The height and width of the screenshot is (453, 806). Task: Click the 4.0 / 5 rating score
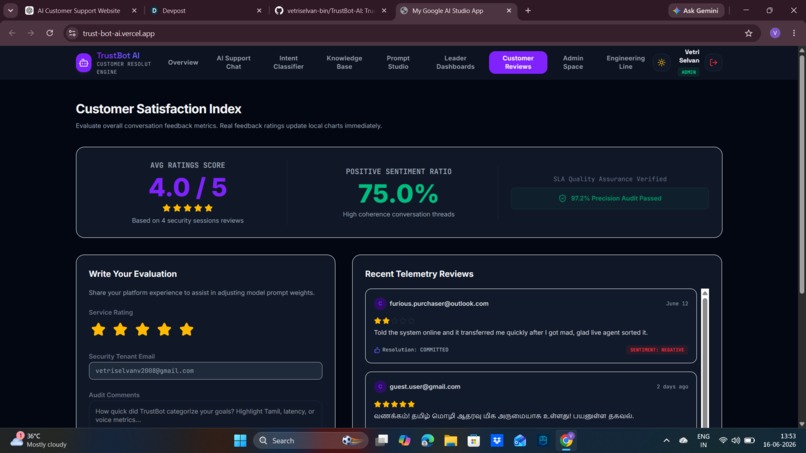pyautogui.click(x=188, y=187)
